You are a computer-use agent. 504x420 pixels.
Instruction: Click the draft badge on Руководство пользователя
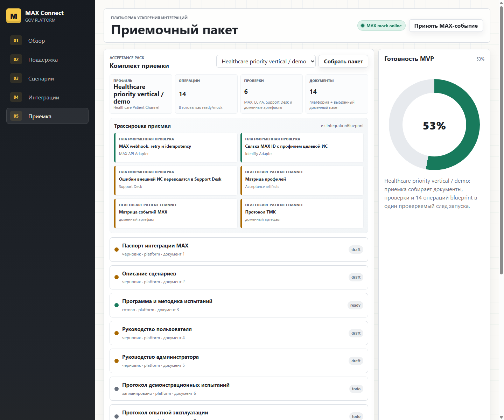356,333
